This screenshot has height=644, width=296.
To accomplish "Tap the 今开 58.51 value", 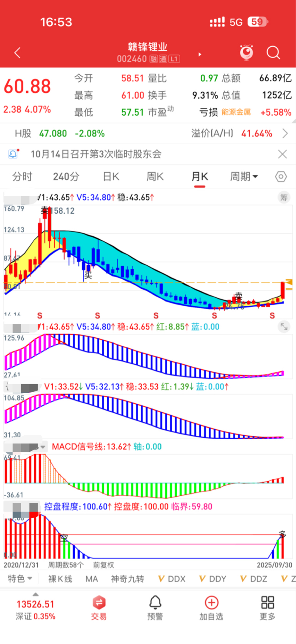I will [133, 78].
